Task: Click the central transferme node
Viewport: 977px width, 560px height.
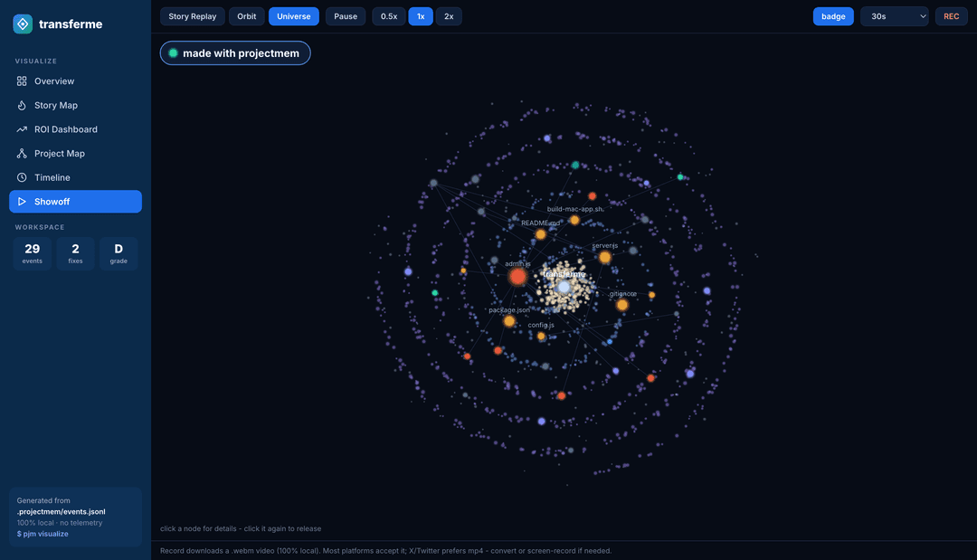Action: (564, 287)
